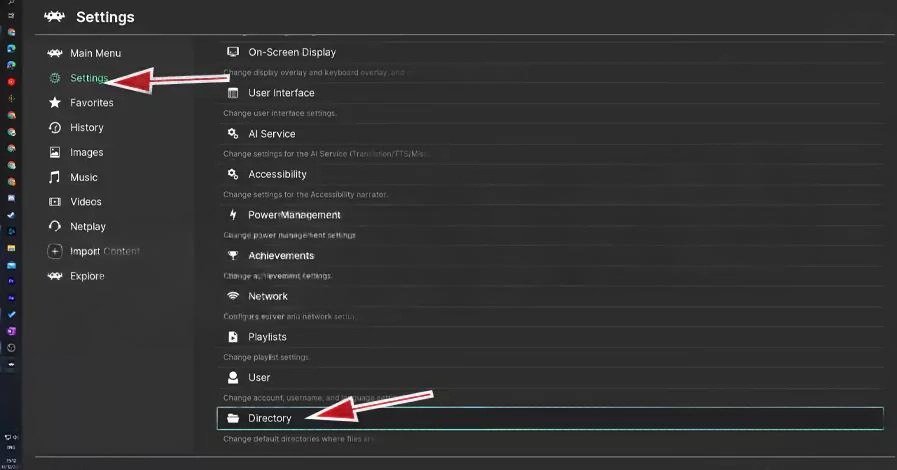Open On-Screen Display settings
The height and width of the screenshot is (470, 897).
291,52
